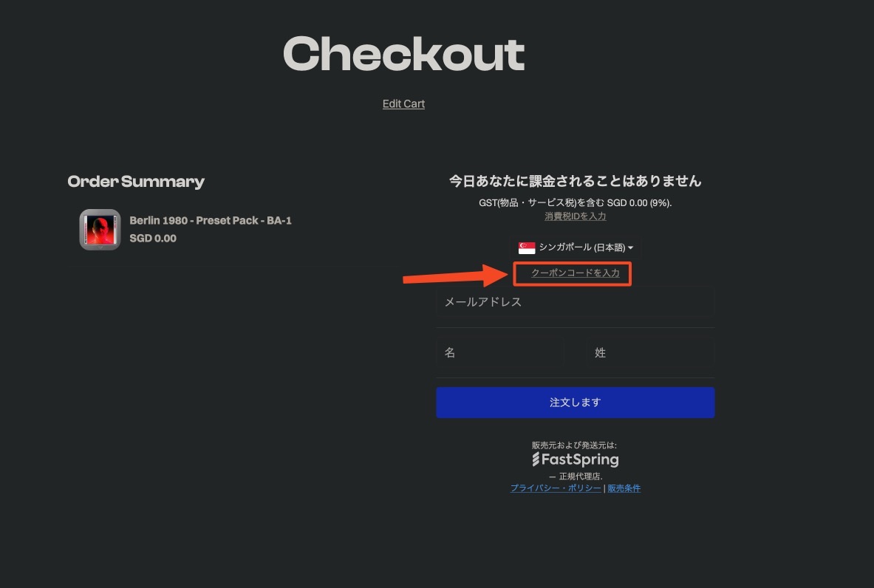Focus the メールアドレス email field
Viewport: 874px width, 588px height.
point(576,302)
